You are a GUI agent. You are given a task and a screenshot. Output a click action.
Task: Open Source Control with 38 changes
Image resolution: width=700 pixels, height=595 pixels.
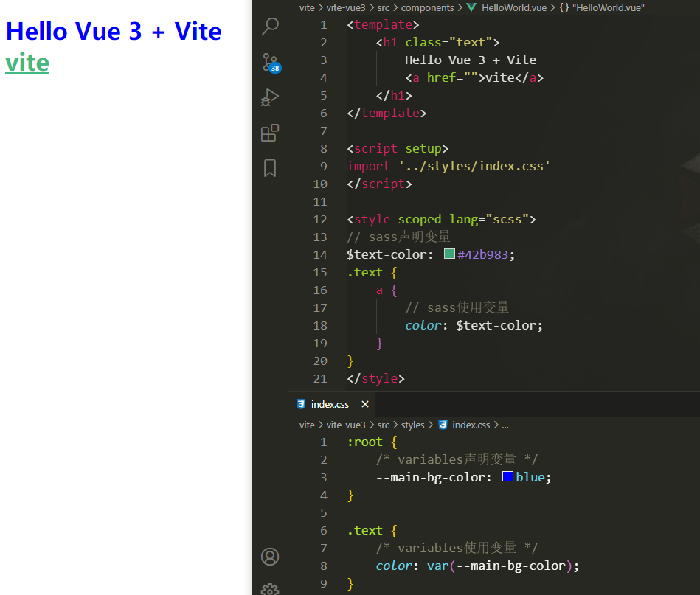point(271,63)
